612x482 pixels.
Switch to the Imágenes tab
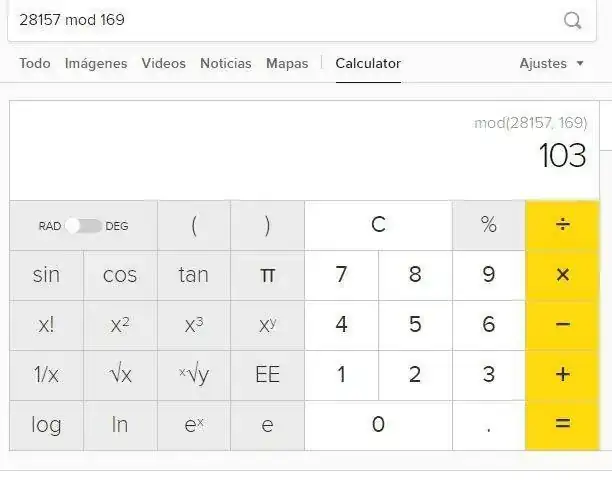(96, 63)
